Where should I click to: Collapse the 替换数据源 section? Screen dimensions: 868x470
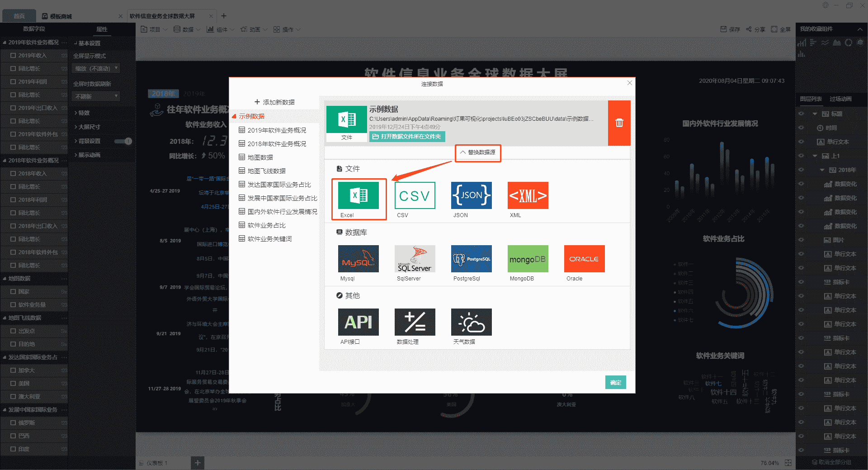click(x=478, y=152)
